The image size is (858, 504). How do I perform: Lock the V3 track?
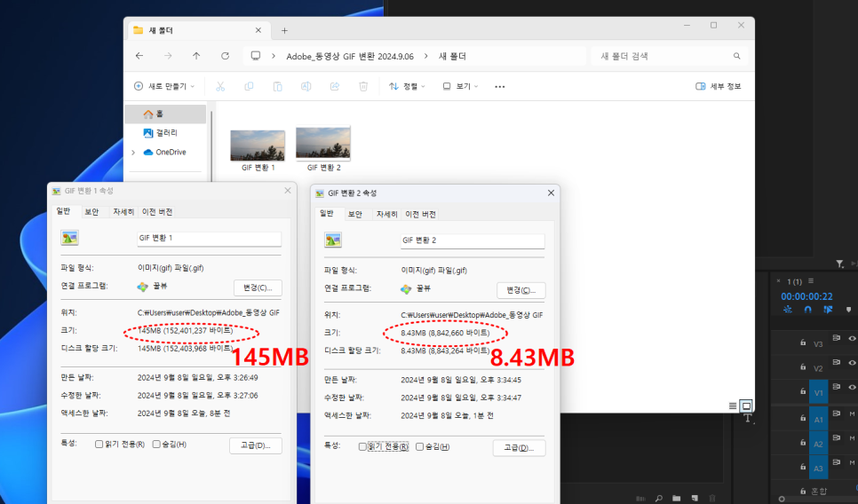[x=803, y=343]
